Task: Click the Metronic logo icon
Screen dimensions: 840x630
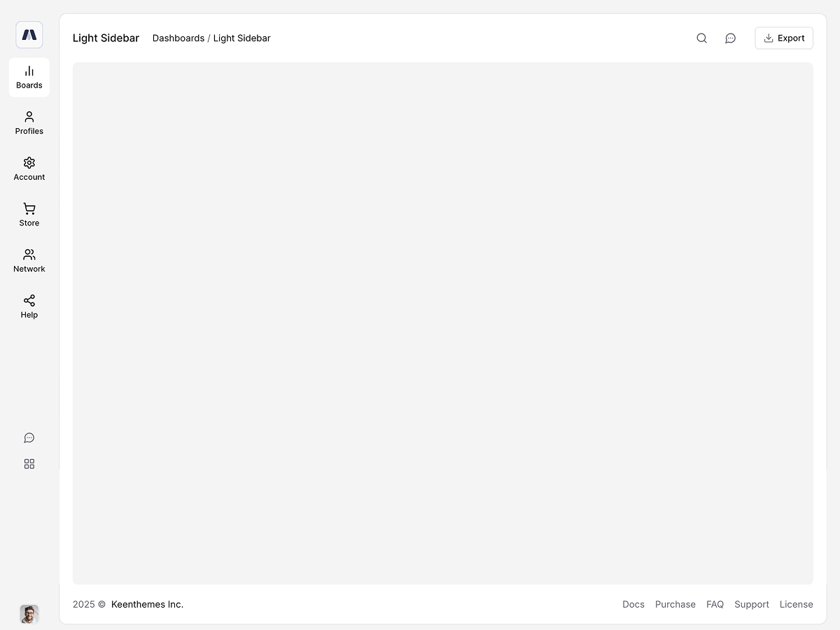Action: point(29,35)
